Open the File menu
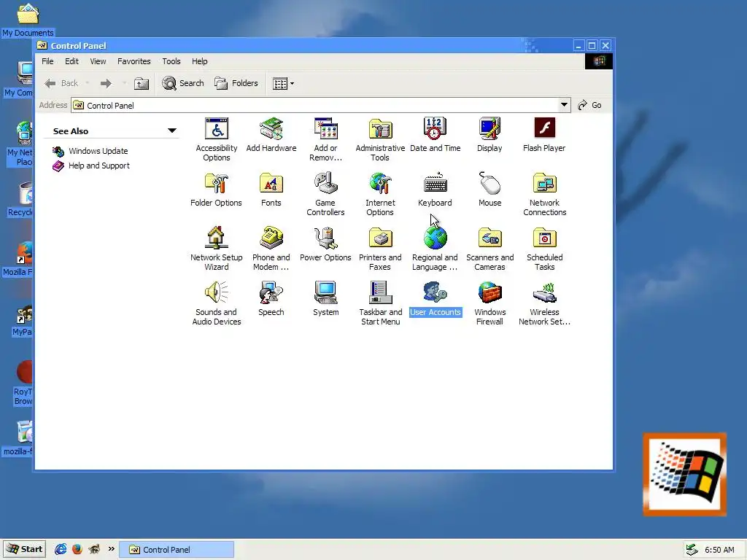 [47, 61]
